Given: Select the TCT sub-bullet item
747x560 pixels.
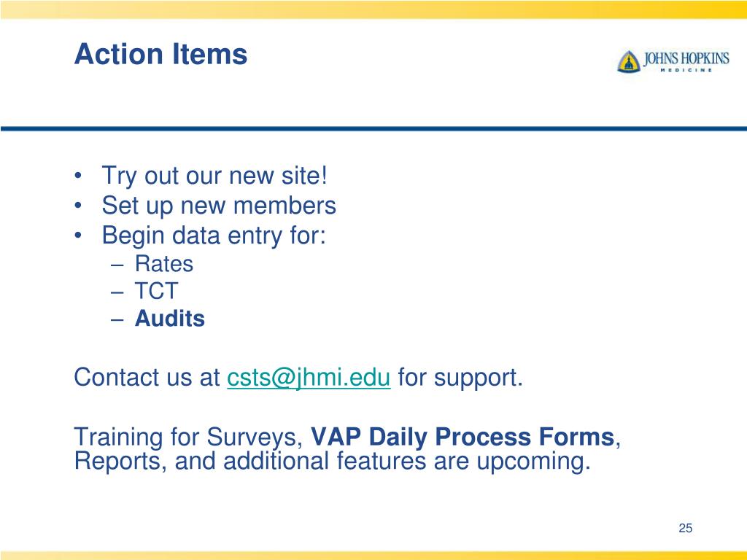Looking at the screenshot, I should point(156,290).
